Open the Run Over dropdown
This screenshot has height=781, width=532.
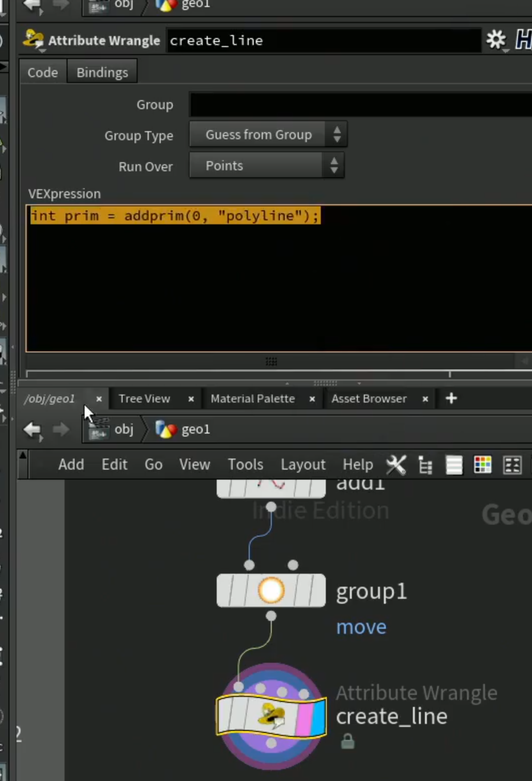coord(266,166)
